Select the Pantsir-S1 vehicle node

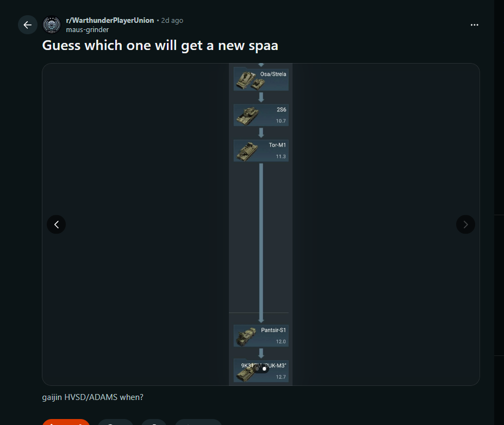point(261,336)
